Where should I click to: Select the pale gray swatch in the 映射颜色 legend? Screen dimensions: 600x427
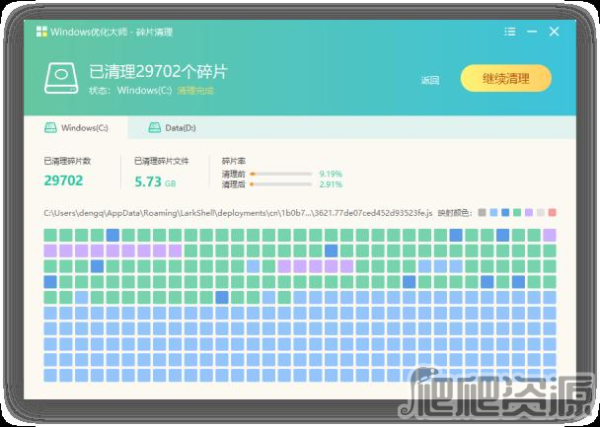click(540, 212)
